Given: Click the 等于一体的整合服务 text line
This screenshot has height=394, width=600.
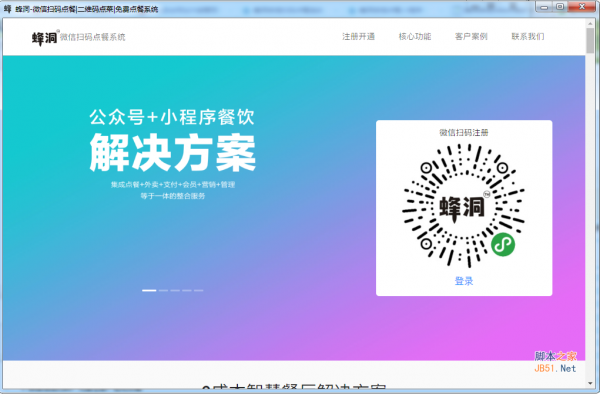Looking at the screenshot, I should 173,196.
